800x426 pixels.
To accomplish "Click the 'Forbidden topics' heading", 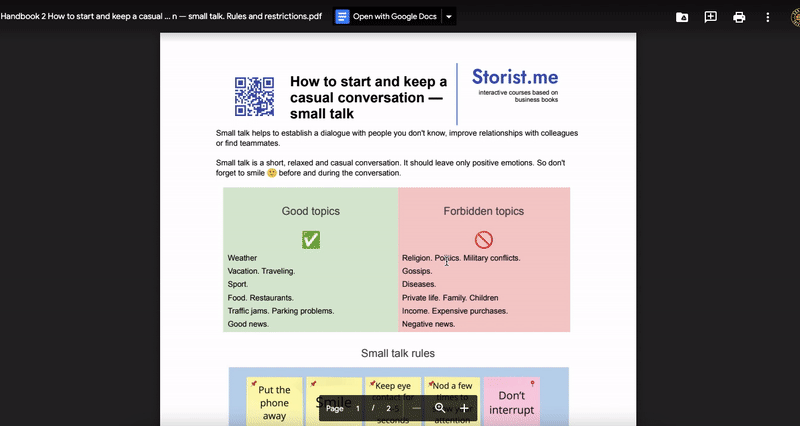I will click(x=484, y=211).
